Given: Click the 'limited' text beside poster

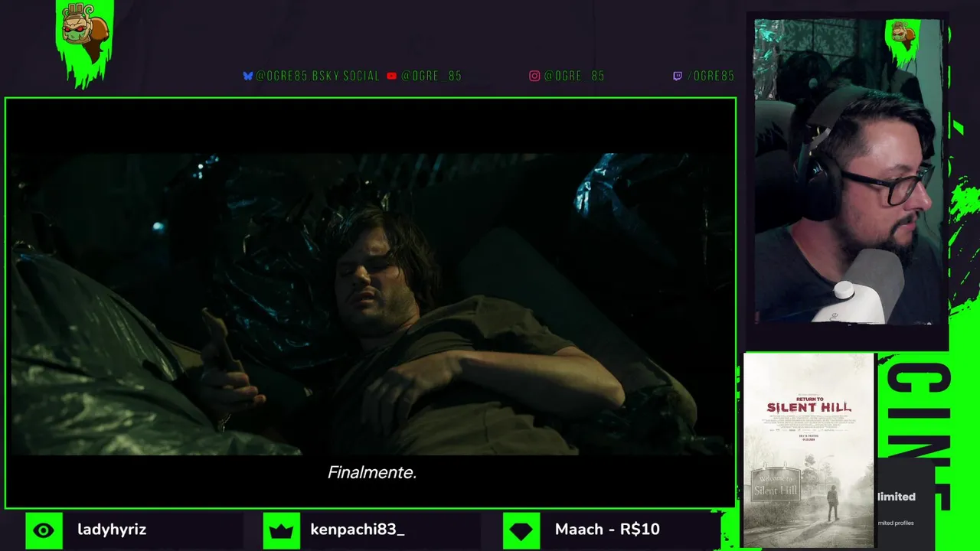Looking at the screenshot, I should pos(897,497).
